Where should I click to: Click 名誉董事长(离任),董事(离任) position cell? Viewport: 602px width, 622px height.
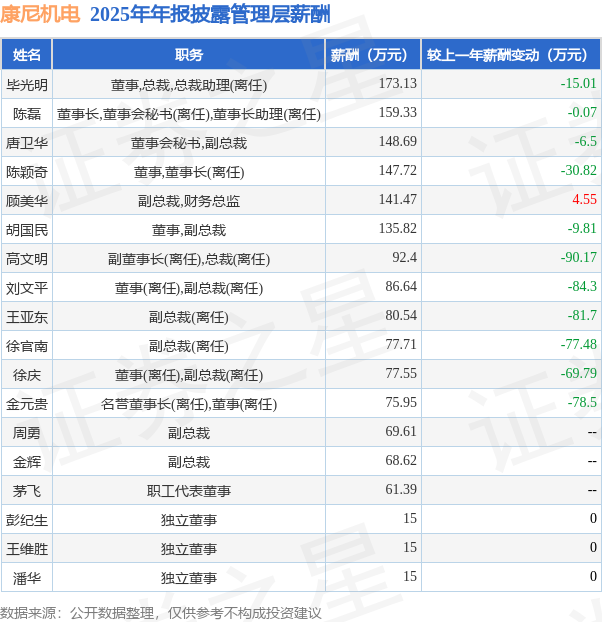tap(189, 404)
